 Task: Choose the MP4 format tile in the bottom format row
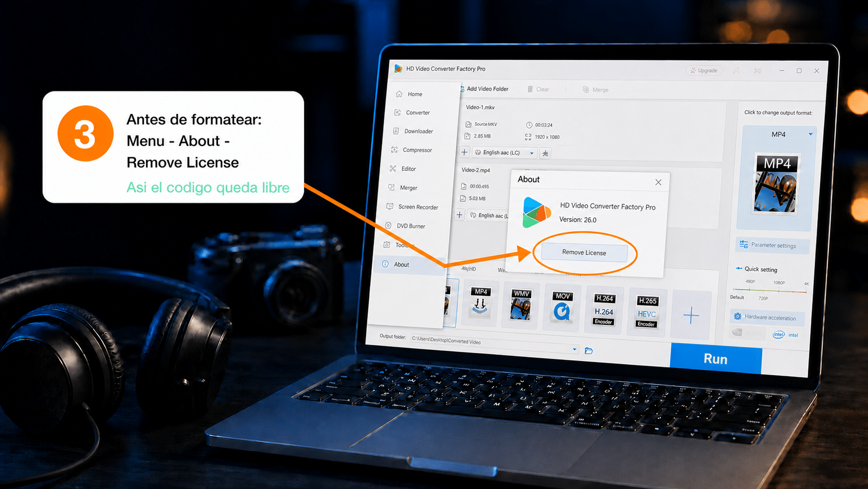tap(480, 303)
